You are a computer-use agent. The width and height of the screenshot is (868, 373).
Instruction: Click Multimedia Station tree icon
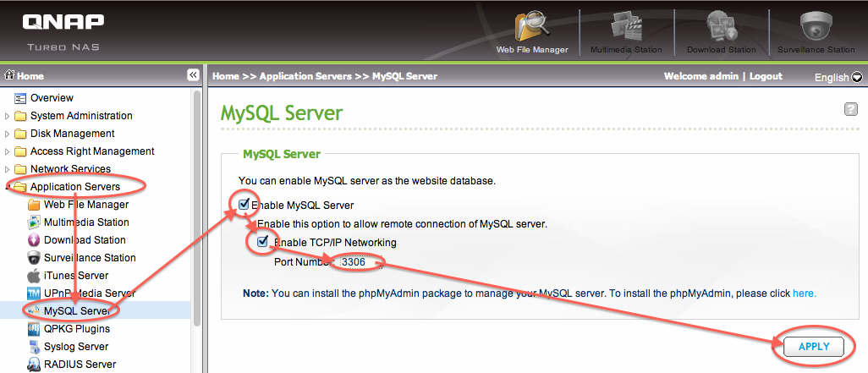[x=34, y=222]
